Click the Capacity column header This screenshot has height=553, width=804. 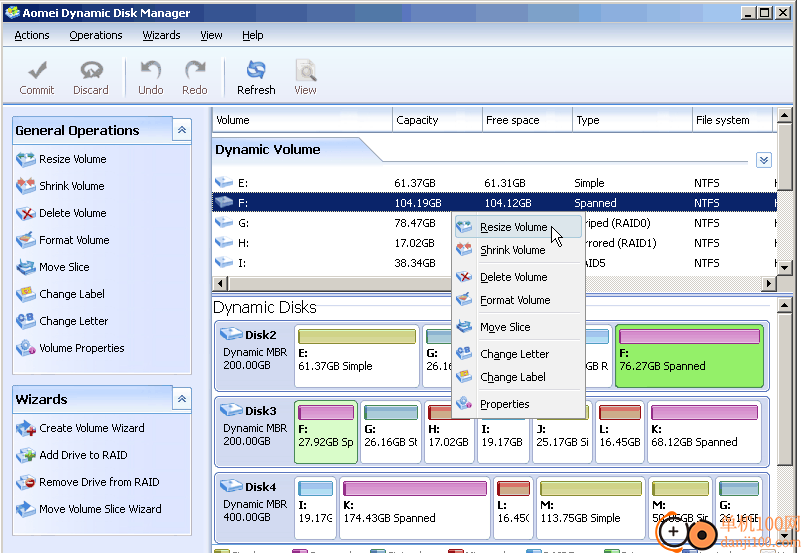point(437,120)
